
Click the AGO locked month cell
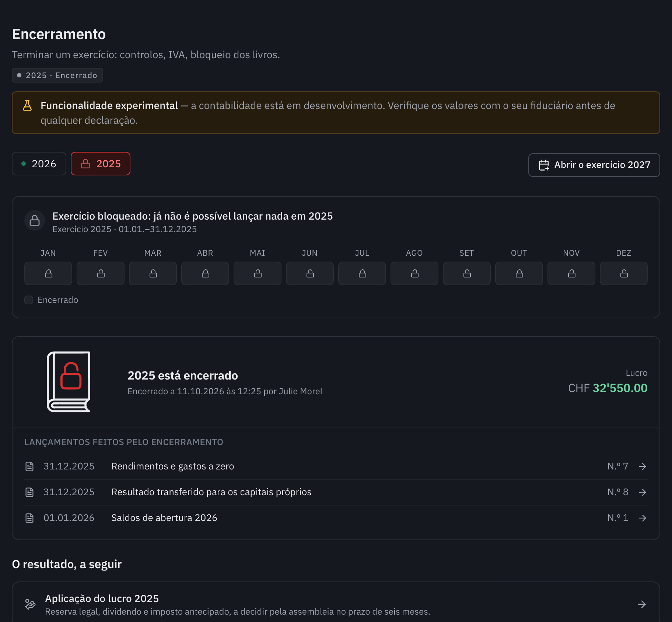pos(414,273)
